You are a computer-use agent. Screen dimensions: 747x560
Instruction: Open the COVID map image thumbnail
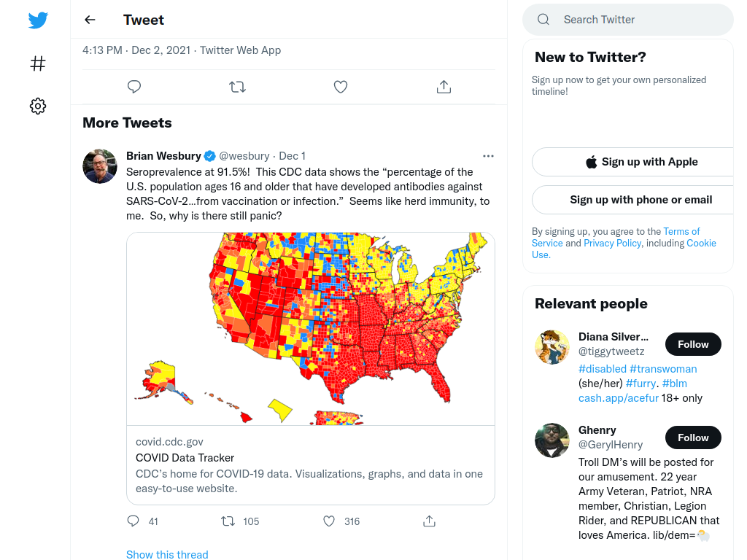click(x=311, y=329)
